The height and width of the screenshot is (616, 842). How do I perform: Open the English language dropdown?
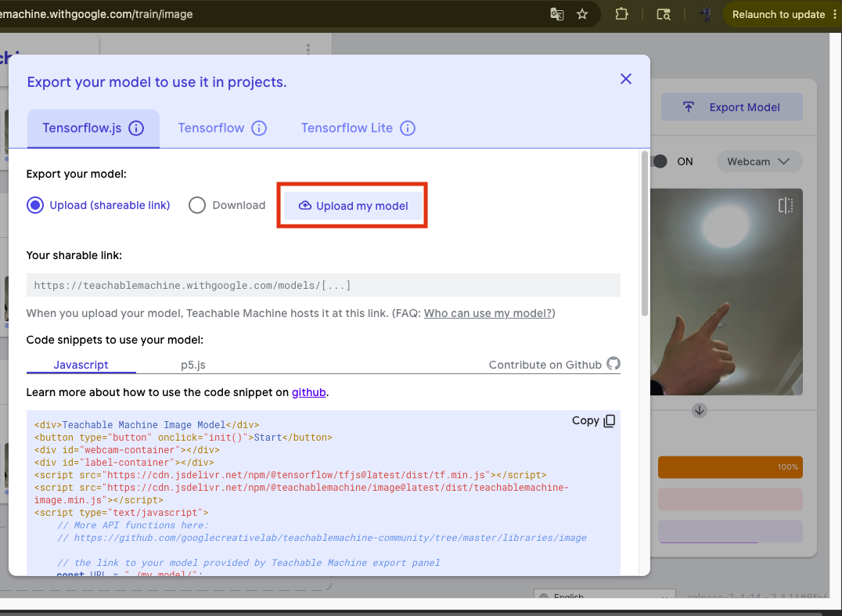605,596
